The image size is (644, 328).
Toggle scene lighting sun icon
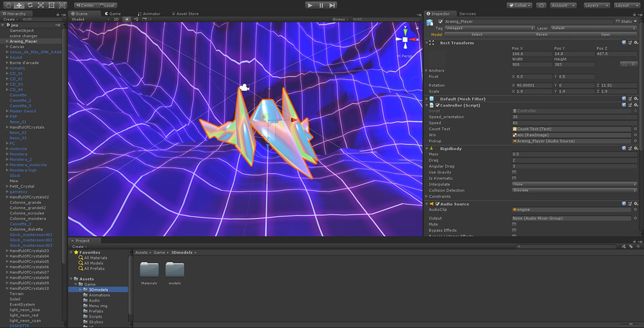pyautogui.click(x=127, y=19)
